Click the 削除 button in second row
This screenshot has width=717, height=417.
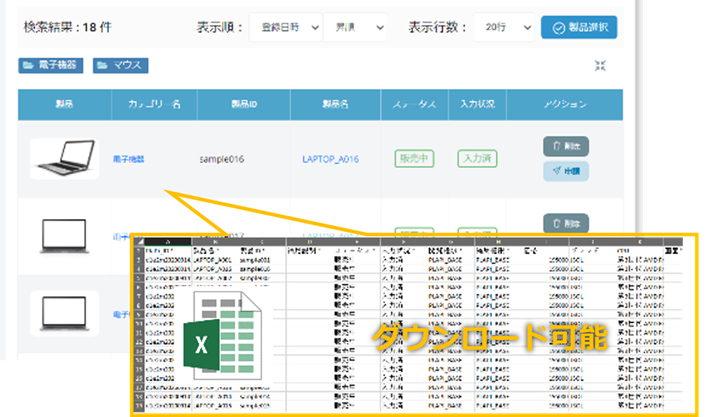click(x=566, y=223)
